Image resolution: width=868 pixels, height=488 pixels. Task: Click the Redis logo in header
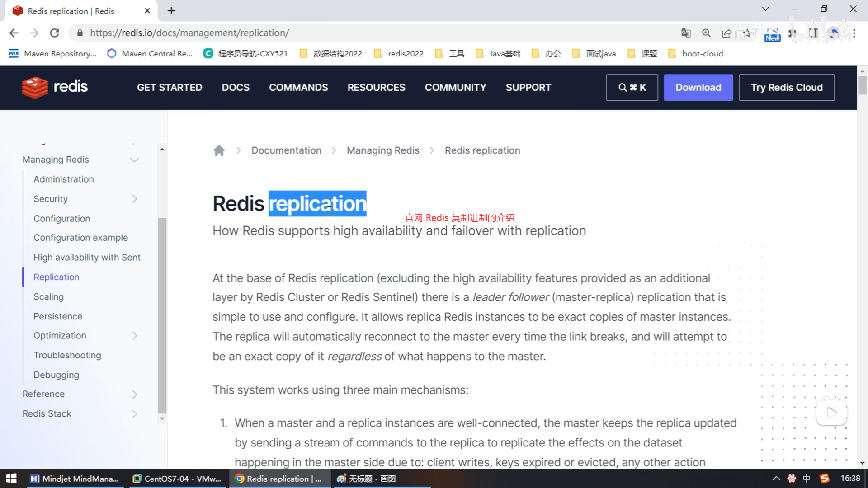tap(55, 87)
